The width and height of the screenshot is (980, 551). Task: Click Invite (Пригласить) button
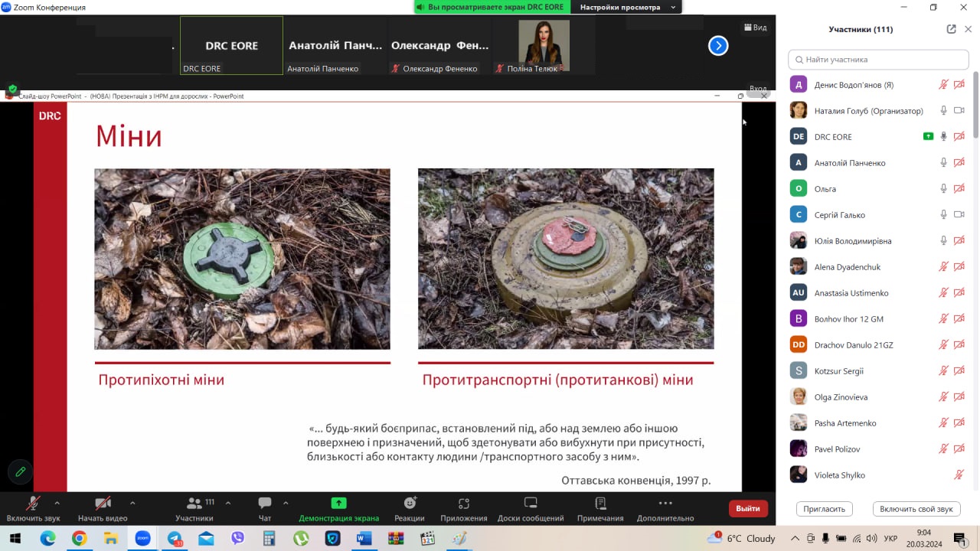point(825,509)
